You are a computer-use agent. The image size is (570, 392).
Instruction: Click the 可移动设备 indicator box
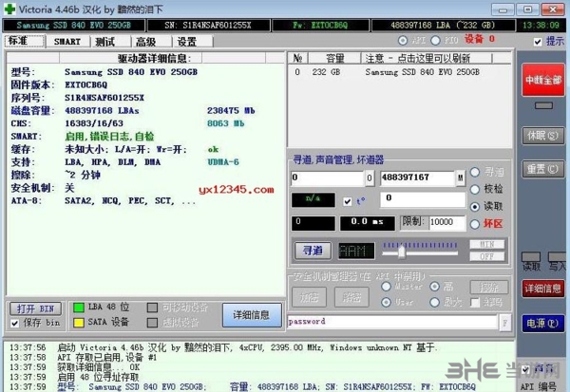click(152, 308)
